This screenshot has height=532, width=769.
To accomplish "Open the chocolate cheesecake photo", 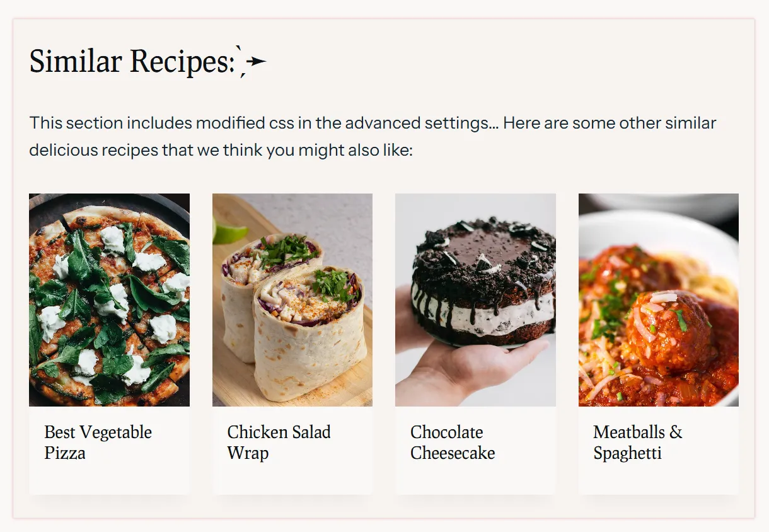I will 475,300.
